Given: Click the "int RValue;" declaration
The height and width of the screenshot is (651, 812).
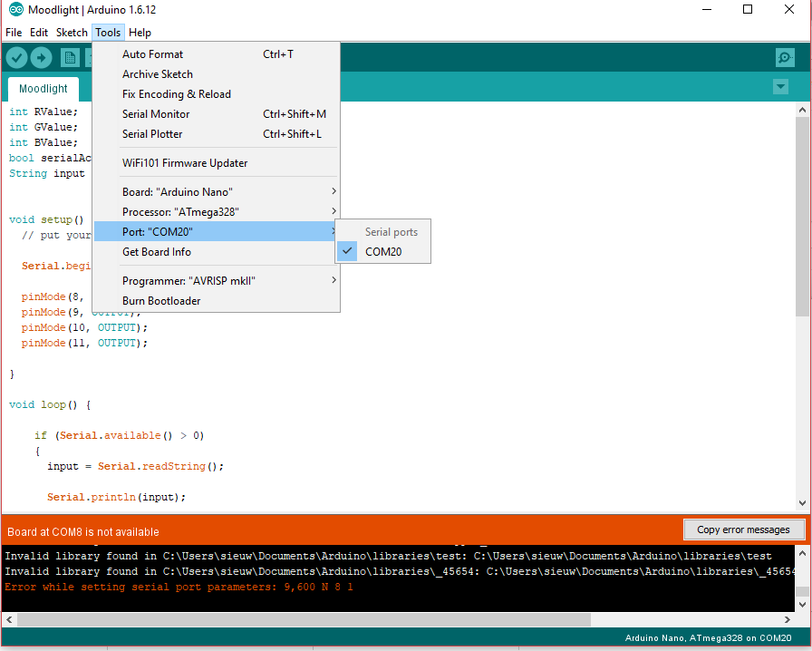Looking at the screenshot, I should (x=43, y=112).
